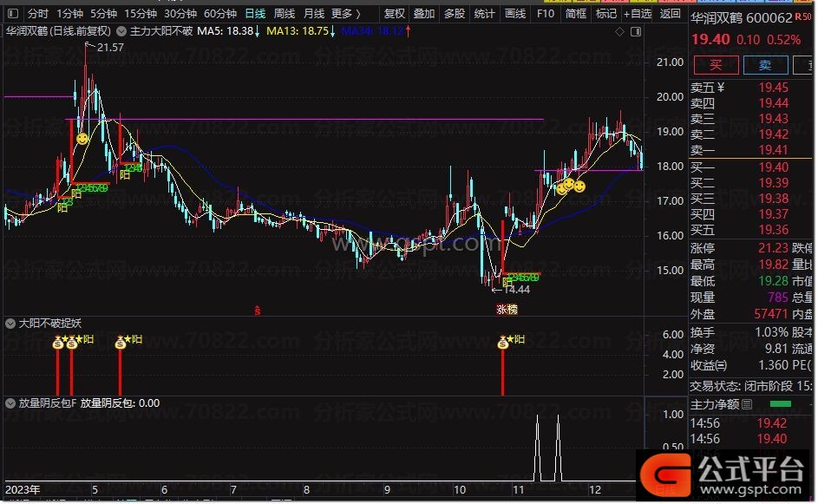818x504 pixels.
Task: Add stock via +自选 button
Action: click(x=638, y=14)
